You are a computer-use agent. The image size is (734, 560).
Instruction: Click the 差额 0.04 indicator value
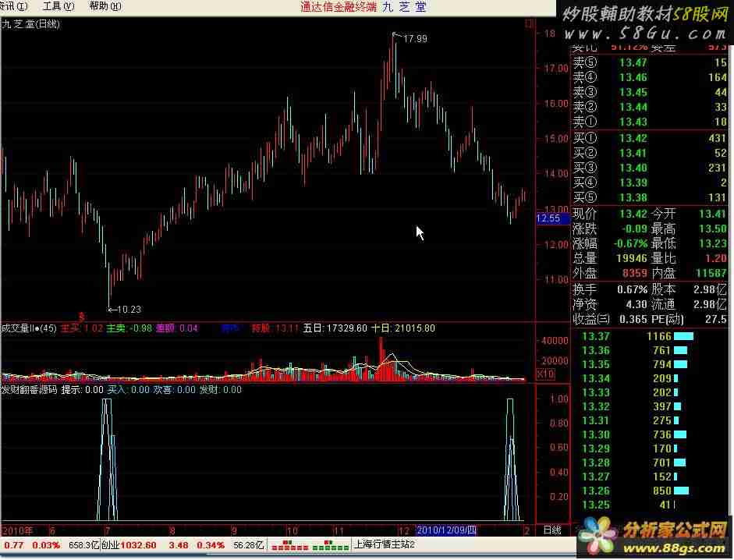tap(177, 328)
